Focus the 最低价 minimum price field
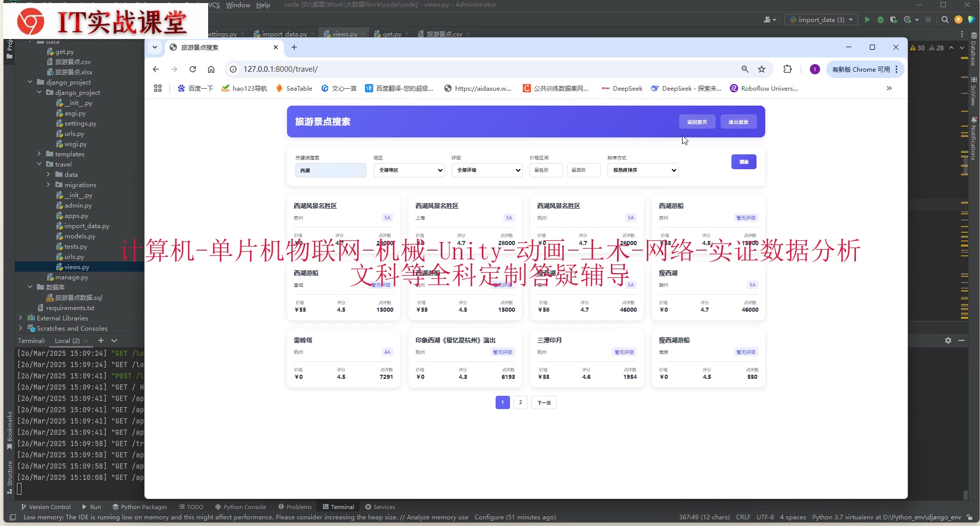This screenshot has height=526, width=980. pyautogui.click(x=546, y=170)
